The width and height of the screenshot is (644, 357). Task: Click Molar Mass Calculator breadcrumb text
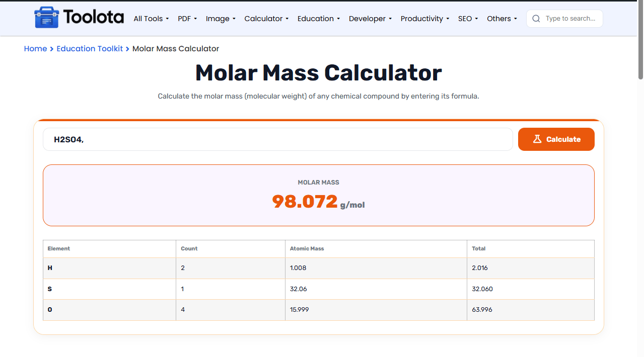coord(176,49)
